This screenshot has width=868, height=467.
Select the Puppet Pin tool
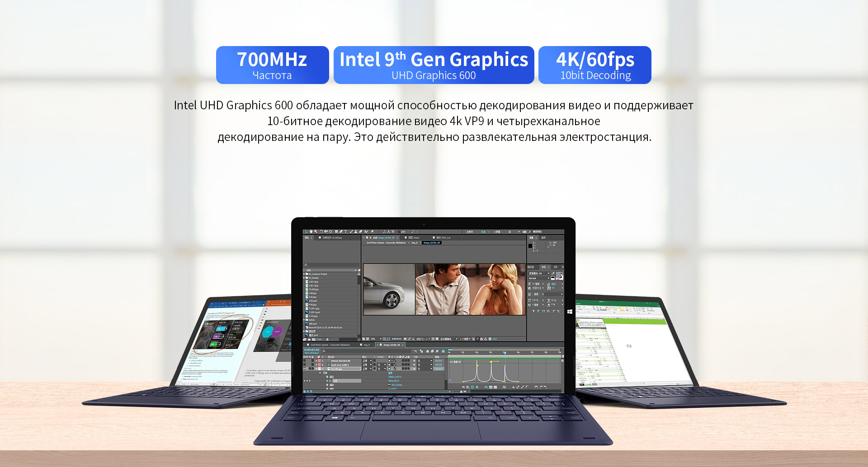(372, 231)
